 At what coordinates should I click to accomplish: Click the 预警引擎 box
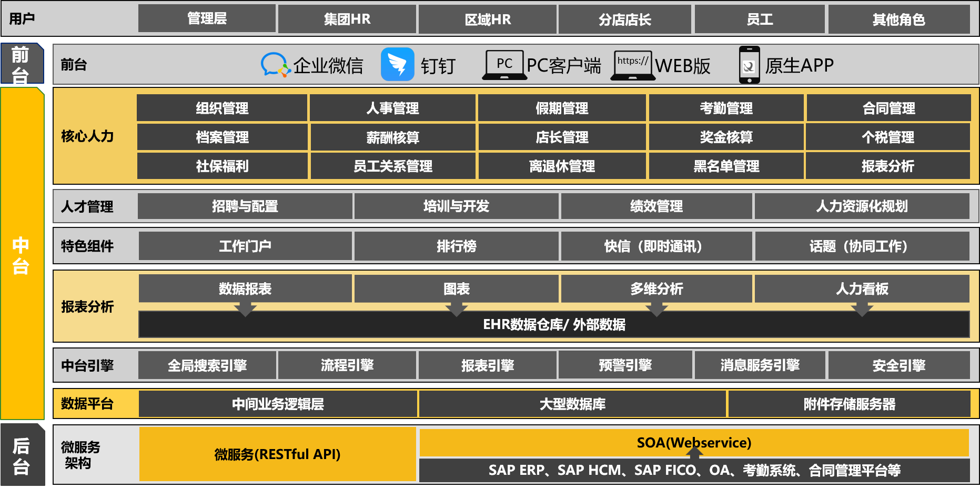click(x=625, y=365)
